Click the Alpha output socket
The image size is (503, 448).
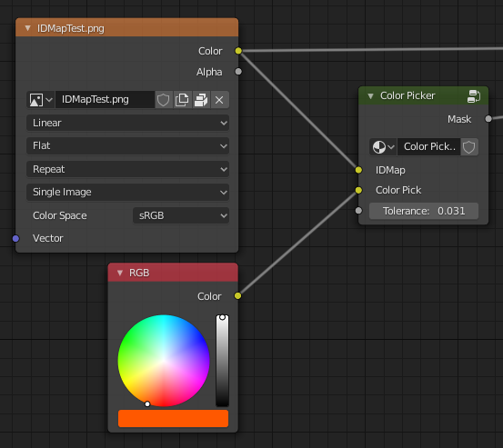[238, 72]
